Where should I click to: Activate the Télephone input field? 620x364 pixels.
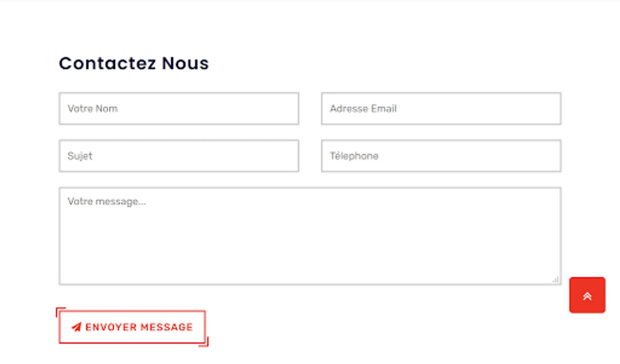tap(441, 156)
